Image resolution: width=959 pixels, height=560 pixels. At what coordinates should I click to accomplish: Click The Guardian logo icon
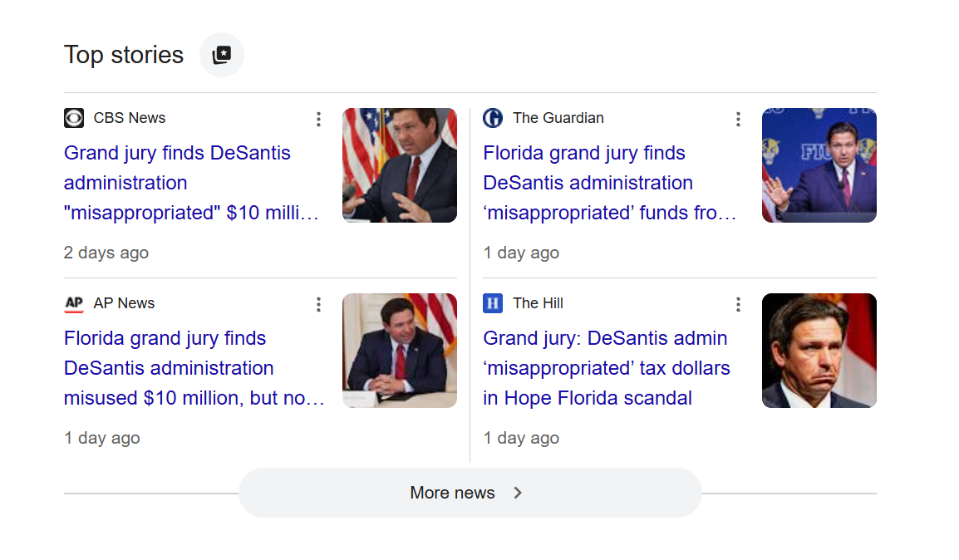click(493, 118)
